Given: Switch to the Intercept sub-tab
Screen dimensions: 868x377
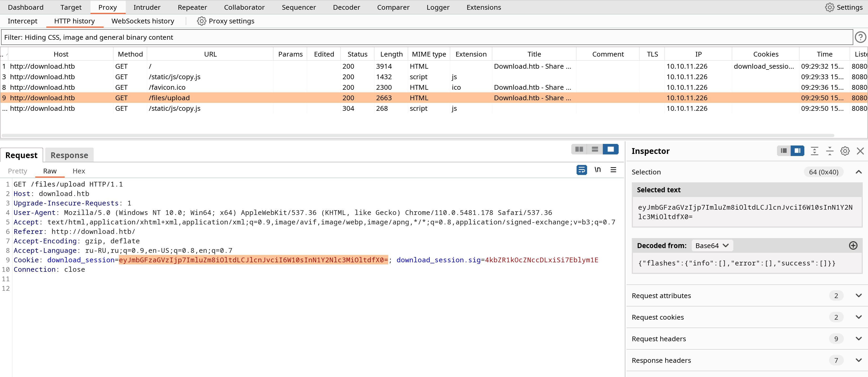Looking at the screenshot, I should tap(23, 21).
